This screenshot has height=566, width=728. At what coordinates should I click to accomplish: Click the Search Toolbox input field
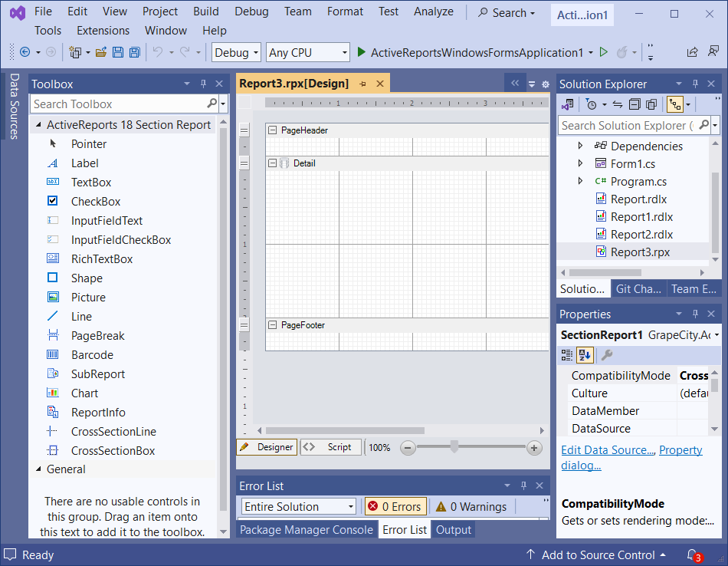118,104
